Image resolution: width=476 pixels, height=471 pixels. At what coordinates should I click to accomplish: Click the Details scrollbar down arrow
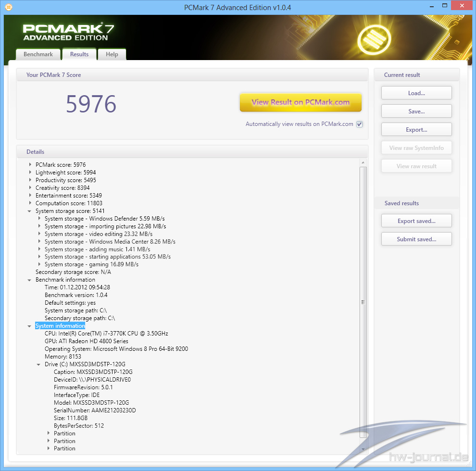363,449
